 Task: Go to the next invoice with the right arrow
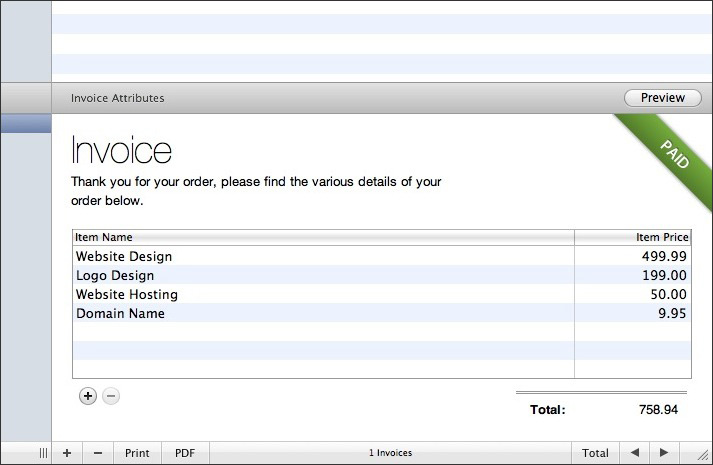(663, 453)
